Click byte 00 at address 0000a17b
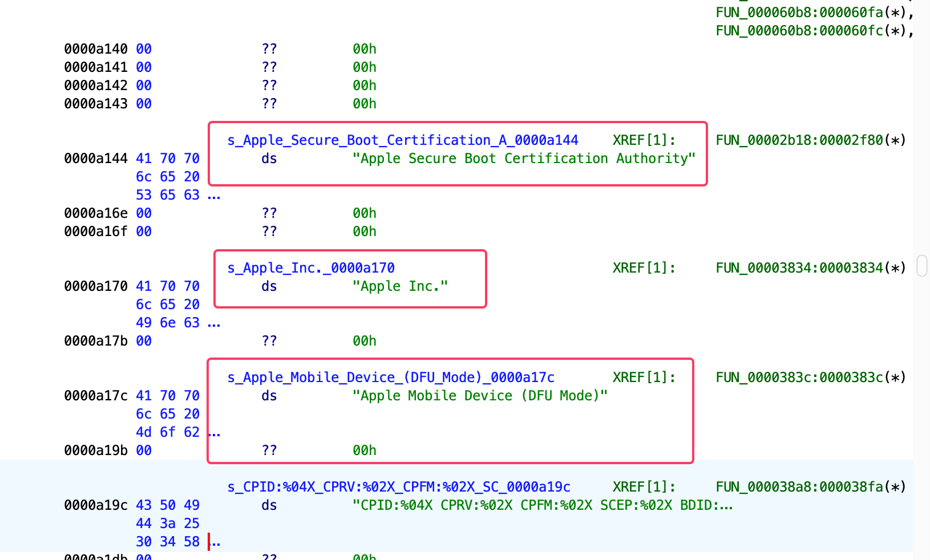This screenshot has width=930, height=560. (144, 341)
